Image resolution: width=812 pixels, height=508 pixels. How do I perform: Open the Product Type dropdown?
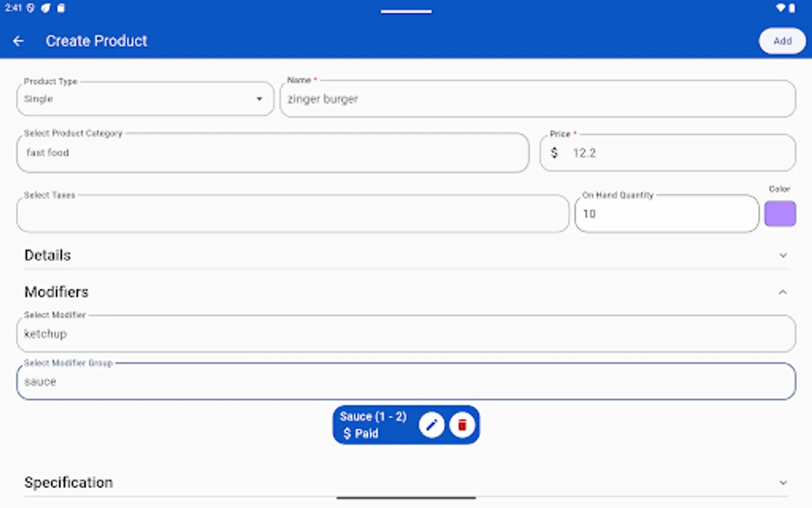[x=145, y=99]
